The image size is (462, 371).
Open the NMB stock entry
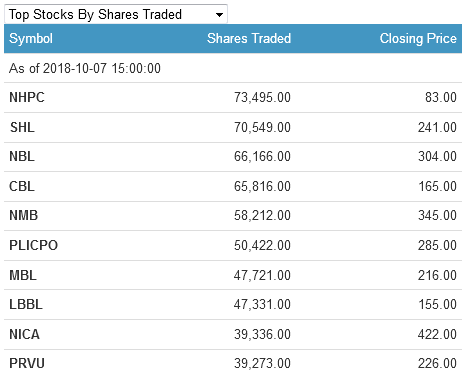[233, 216]
